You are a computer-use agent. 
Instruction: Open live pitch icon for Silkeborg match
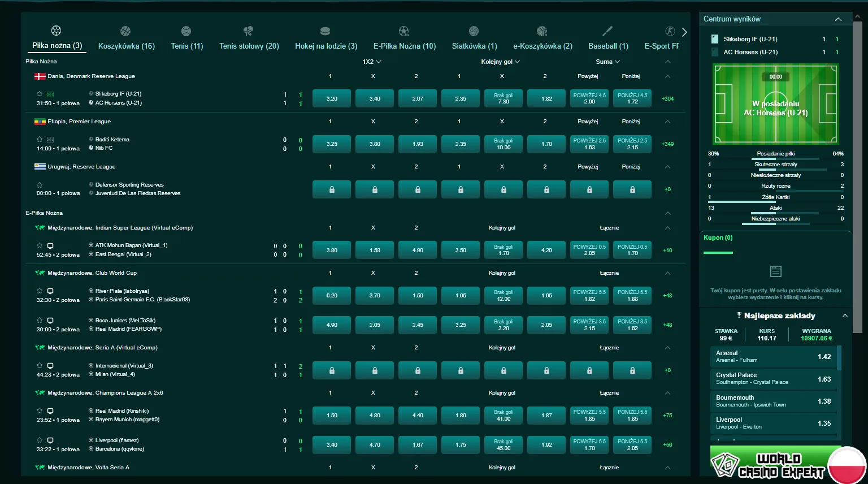[x=50, y=94]
